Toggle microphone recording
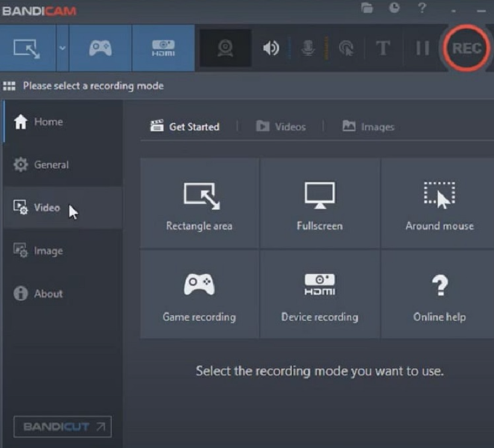This screenshot has height=448, width=494. 308,48
